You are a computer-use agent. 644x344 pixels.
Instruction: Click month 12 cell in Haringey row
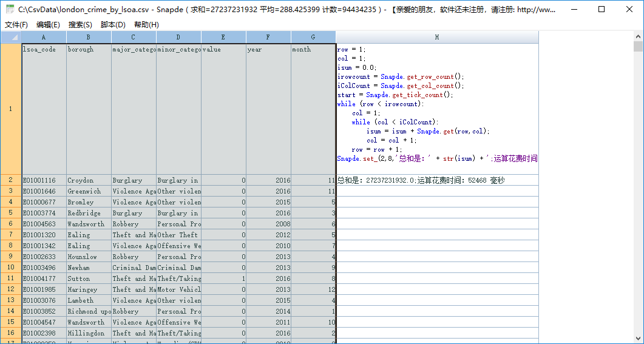pyautogui.click(x=313, y=289)
